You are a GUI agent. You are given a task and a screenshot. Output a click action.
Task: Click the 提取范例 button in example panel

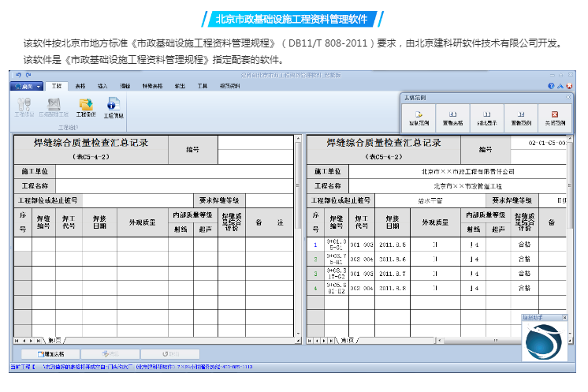pos(419,118)
